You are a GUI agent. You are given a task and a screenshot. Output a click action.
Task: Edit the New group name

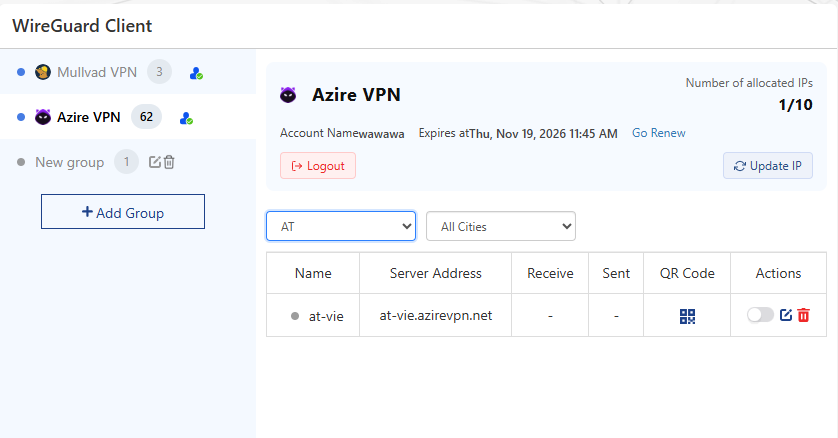point(154,162)
